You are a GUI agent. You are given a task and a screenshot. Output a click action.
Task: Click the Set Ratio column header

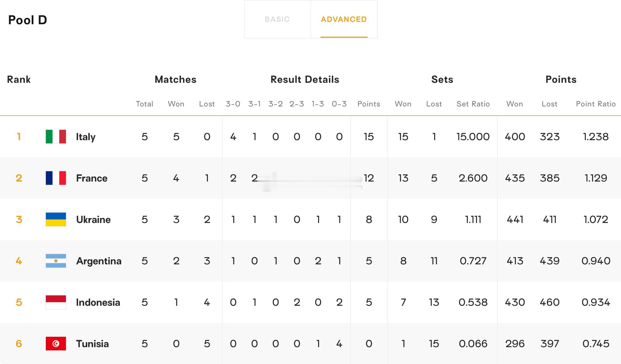tap(473, 104)
